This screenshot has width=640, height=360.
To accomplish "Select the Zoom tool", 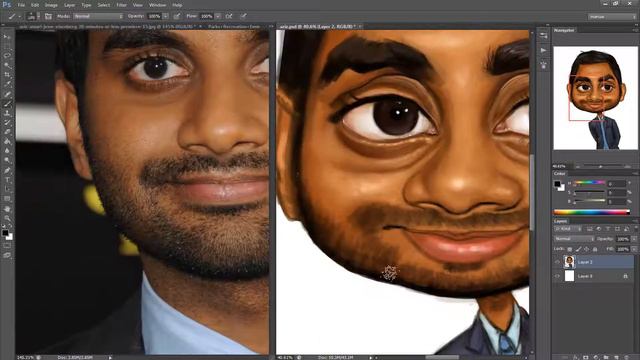I will (x=7, y=218).
